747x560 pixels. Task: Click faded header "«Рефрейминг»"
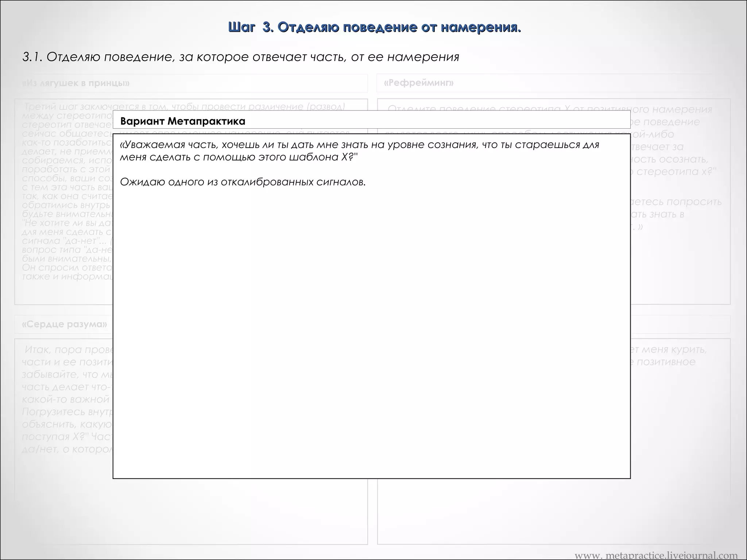click(419, 83)
